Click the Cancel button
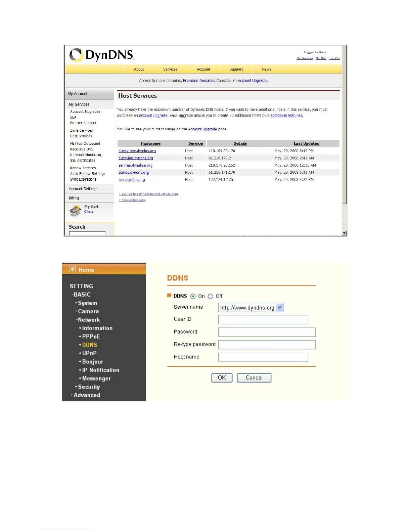411x532 pixels. tap(254, 378)
